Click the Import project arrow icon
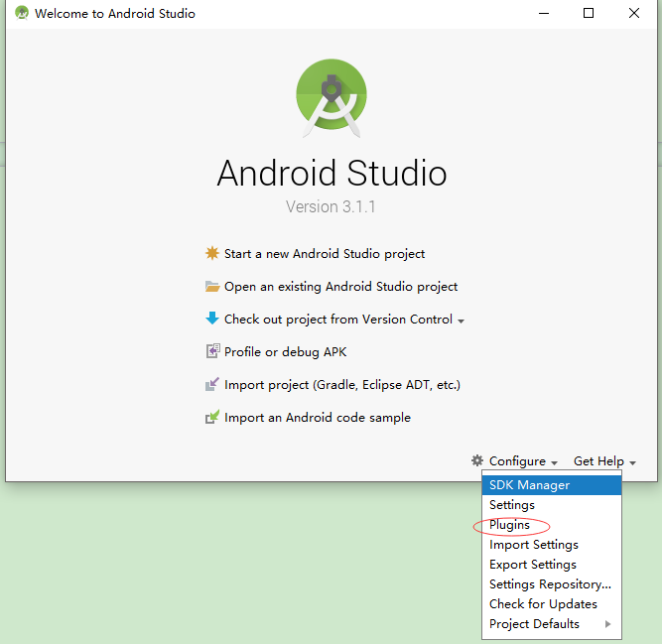662x644 pixels. 212,384
